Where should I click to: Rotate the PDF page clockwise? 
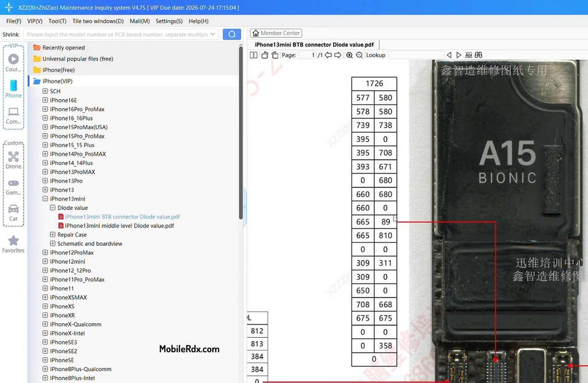coord(275,55)
